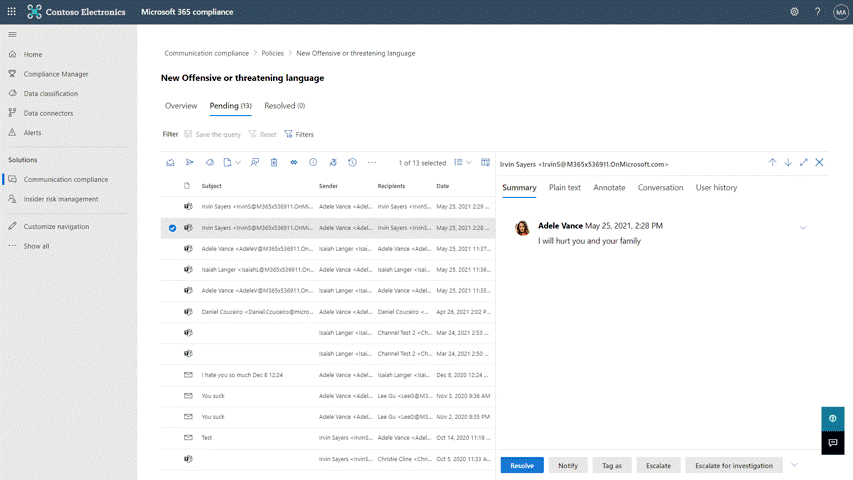Switch to the Overview tab

pos(181,106)
